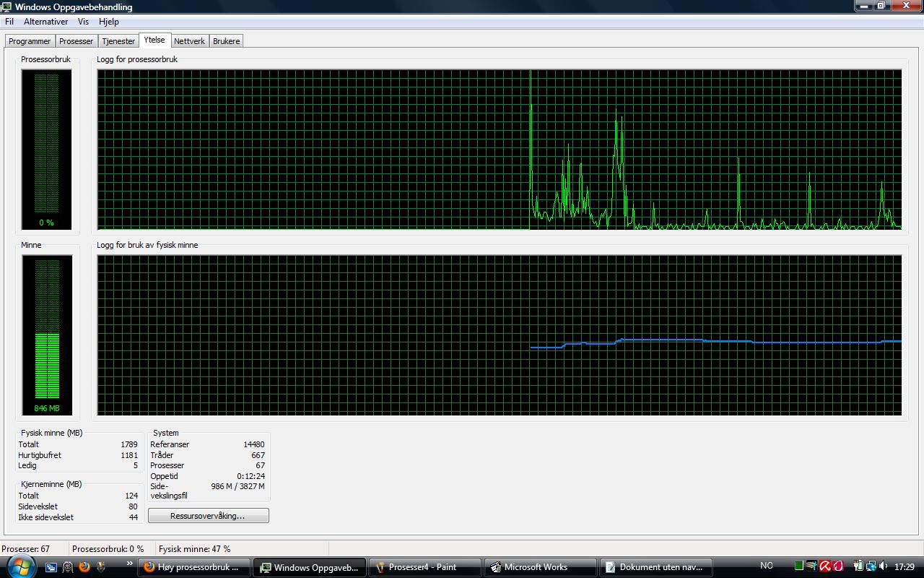
Task: Open the Hjelp menu
Action: 108,22
